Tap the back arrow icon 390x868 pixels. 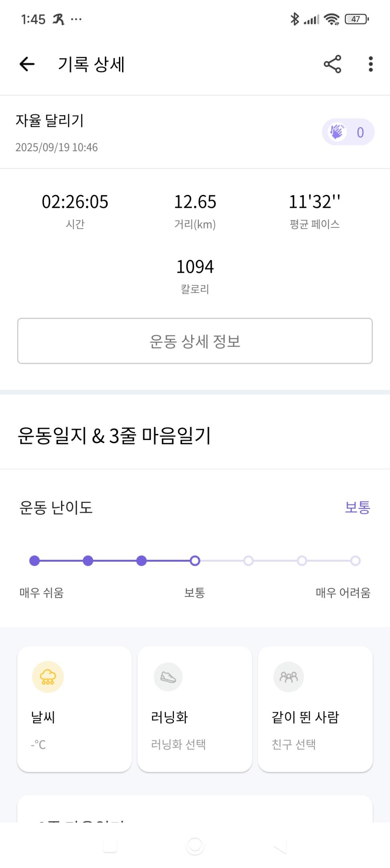tap(27, 64)
